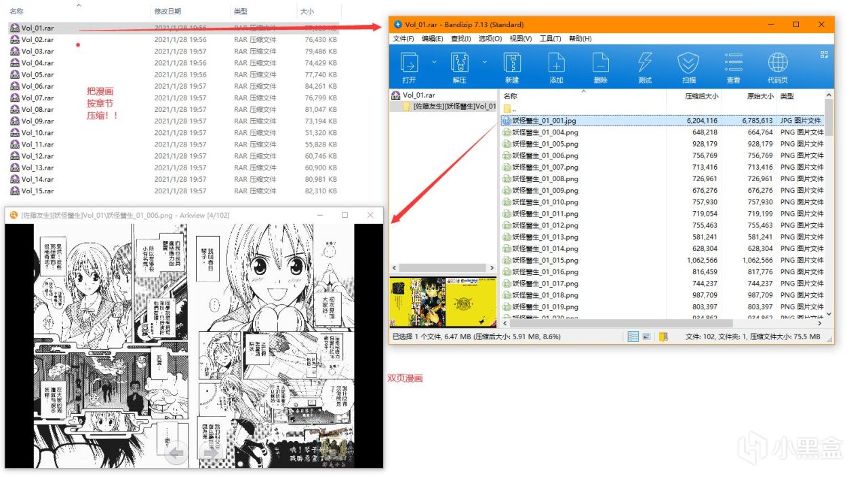Switch to details list view in status bar

coord(633,337)
